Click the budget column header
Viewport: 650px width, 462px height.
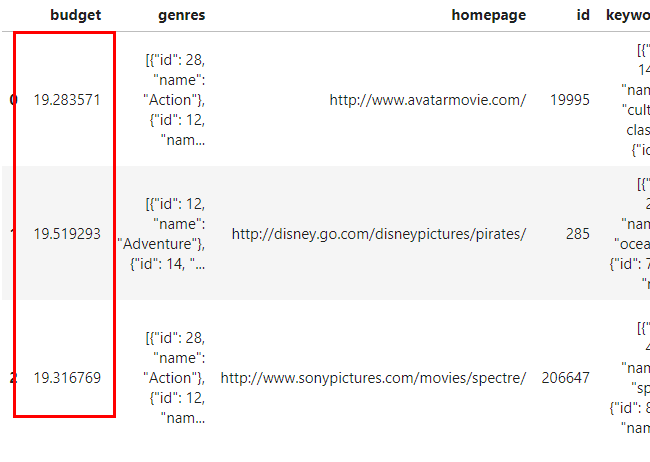pyautogui.click(x=76, y=15)
